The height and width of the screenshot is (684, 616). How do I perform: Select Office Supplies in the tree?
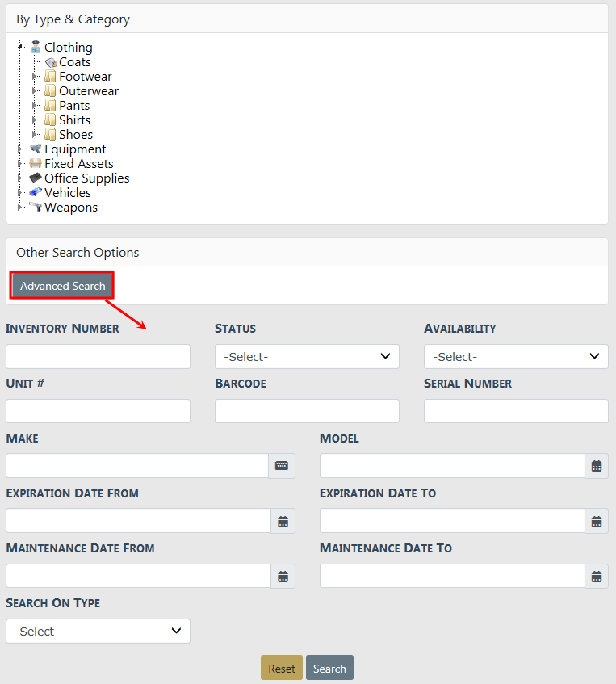86,178
